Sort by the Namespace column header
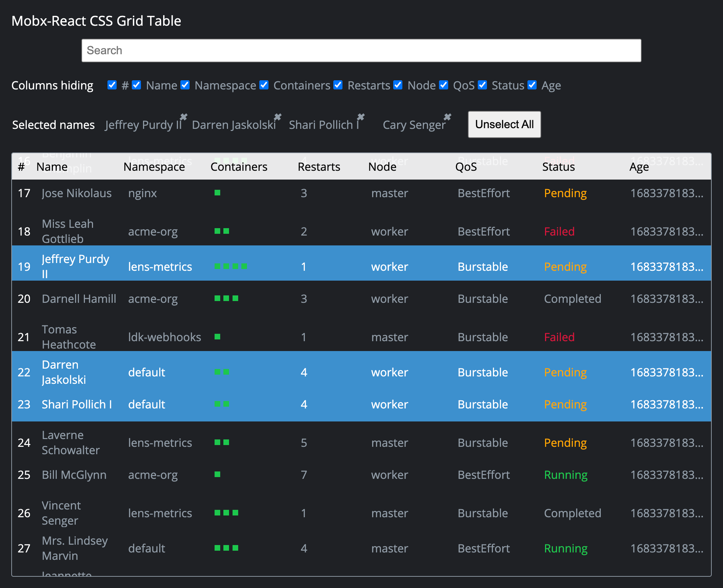Viewport: 723px width, 588px height. [x=154, y=167]
